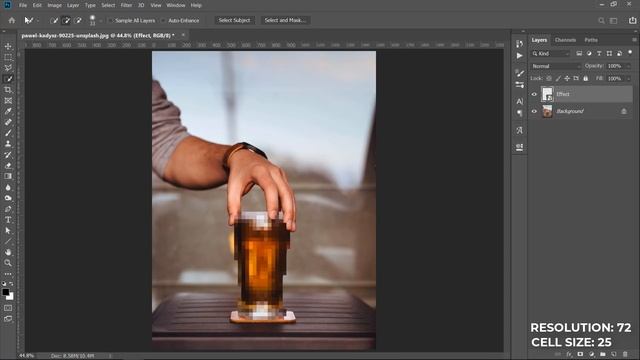Select the History Brush tool

point(8,155)
